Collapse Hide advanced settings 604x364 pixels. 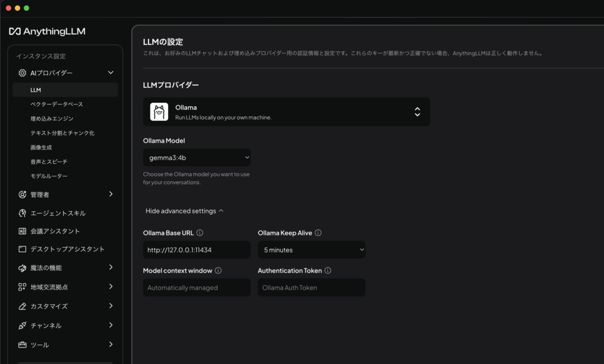[184, 211]
